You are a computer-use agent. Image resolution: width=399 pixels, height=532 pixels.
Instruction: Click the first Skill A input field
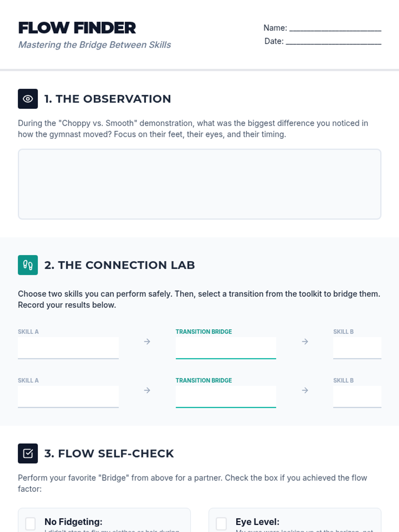pyautogui.click(x=68, y=348)
